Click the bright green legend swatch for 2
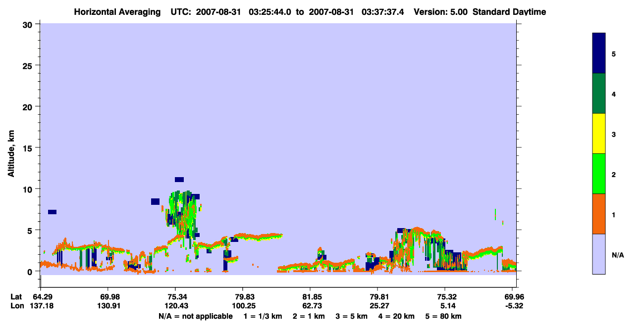Screen dimensions: 644x330 599,174
